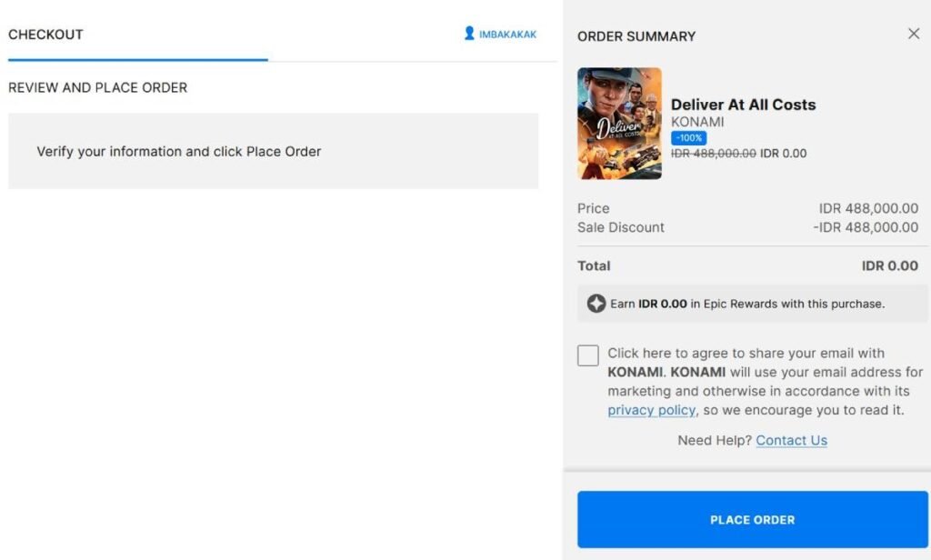This screenshot has width=931, height=560.
Task: Click the Verify your information message
Action: pyautogui.click(x=179, y=152)
